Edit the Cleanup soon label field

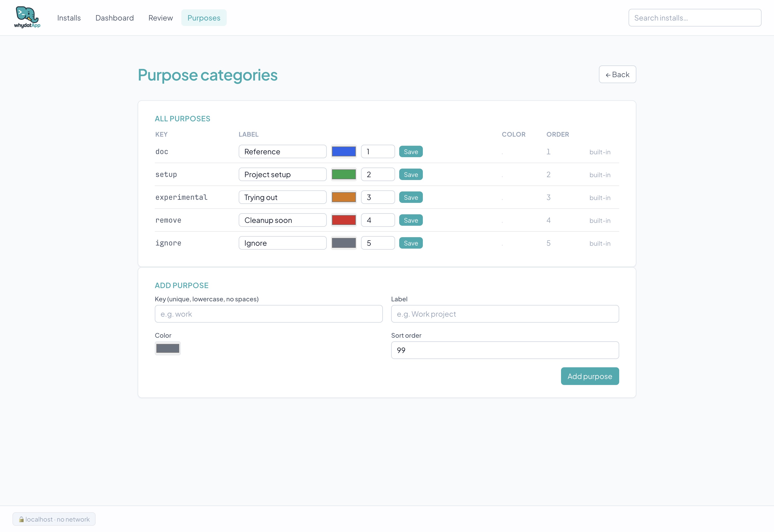pos(283,220)
